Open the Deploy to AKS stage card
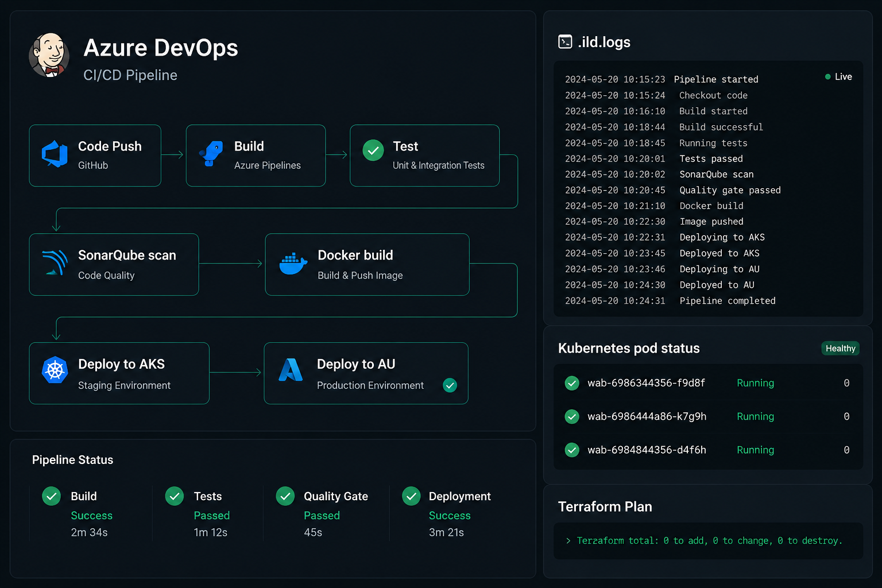The height and width of the screenshot is (588, 882). 119,373
